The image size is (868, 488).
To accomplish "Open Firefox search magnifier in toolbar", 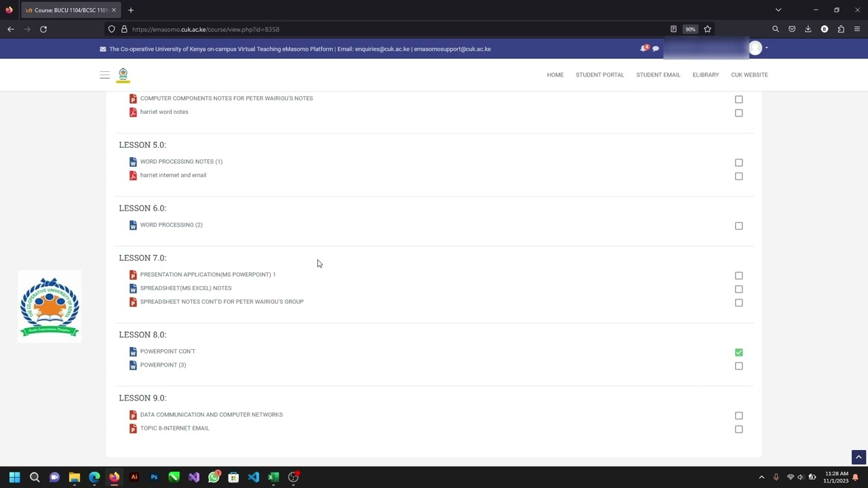I will point(776,29).
